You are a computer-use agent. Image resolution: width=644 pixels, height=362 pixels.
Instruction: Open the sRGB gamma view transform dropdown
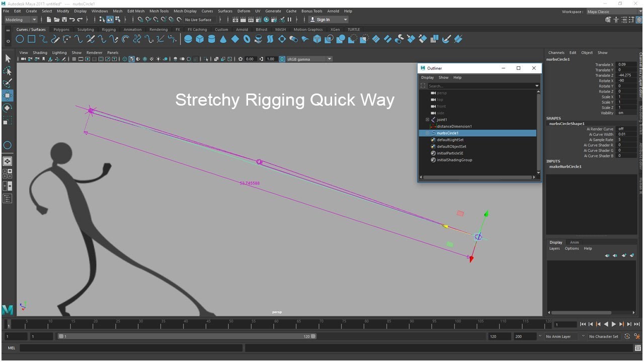(309, 59)
